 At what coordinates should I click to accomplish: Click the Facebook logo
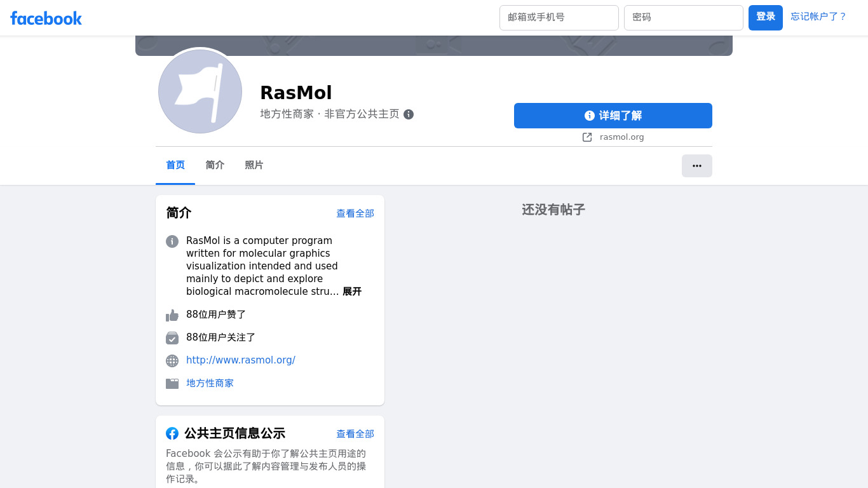point(46,18)
